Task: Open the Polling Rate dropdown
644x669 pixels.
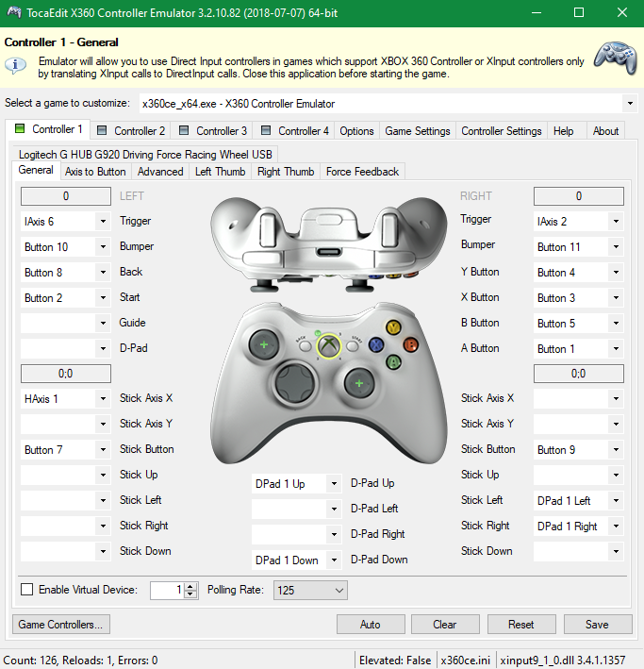Action: coord(310,590)
